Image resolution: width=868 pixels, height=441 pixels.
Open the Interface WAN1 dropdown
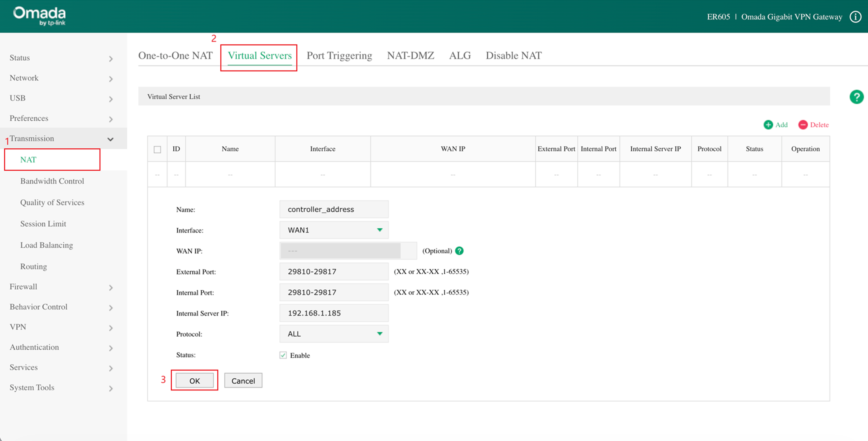(334, 230)
